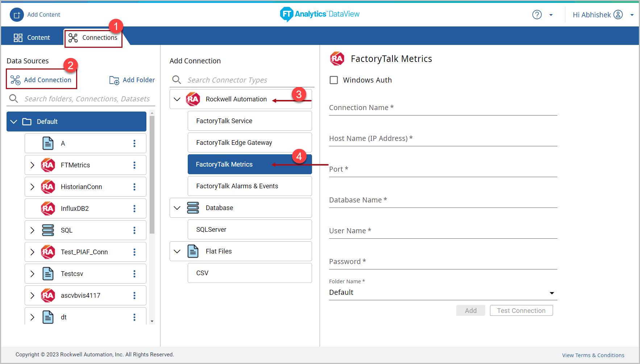The height and width of the screenshot is (364, 640).
Task: Select the Connections tab
Action: (x=93, y=38)
